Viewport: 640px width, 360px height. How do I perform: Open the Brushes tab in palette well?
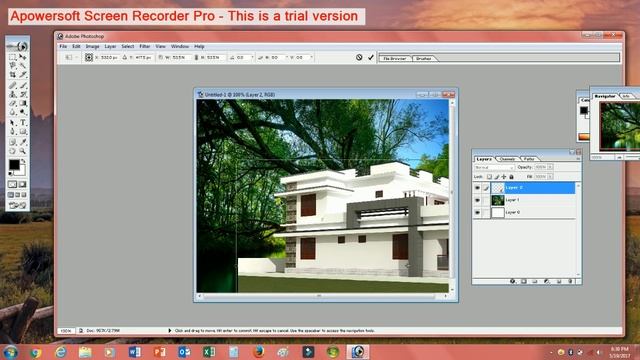pos(424,58)
